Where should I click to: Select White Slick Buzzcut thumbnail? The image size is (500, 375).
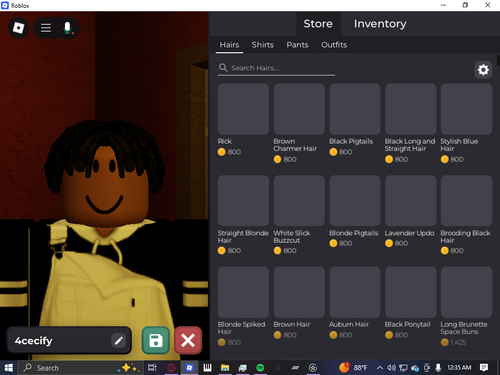click(299, 201)
